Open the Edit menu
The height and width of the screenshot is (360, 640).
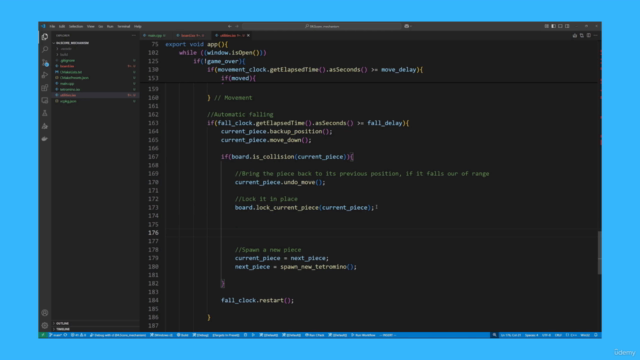[62, 26]
